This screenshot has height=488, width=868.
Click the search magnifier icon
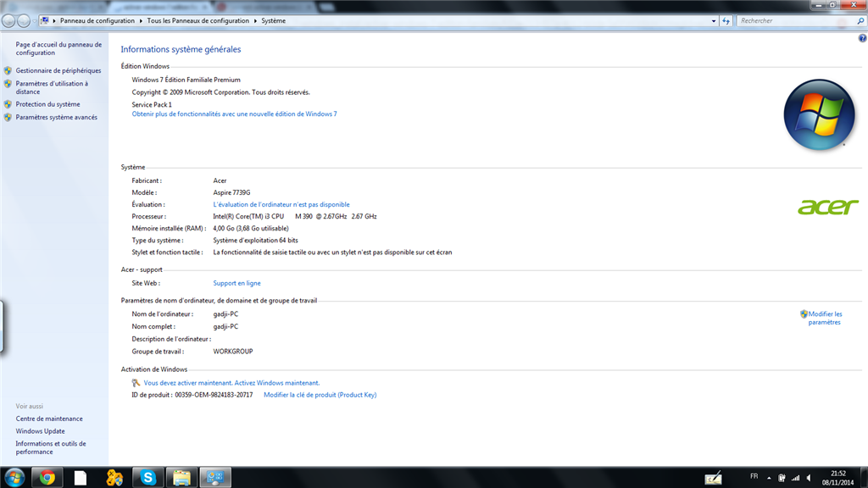coord(860,21)
